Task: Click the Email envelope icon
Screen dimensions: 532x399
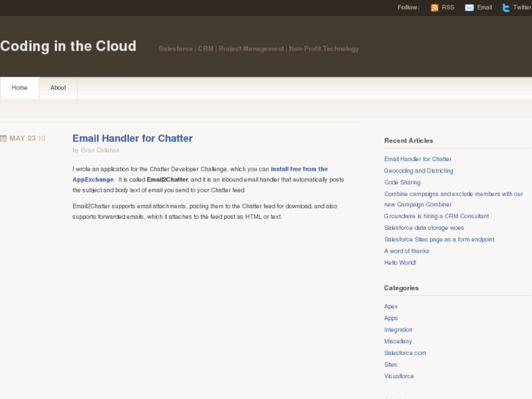Action: pos(469,7)
